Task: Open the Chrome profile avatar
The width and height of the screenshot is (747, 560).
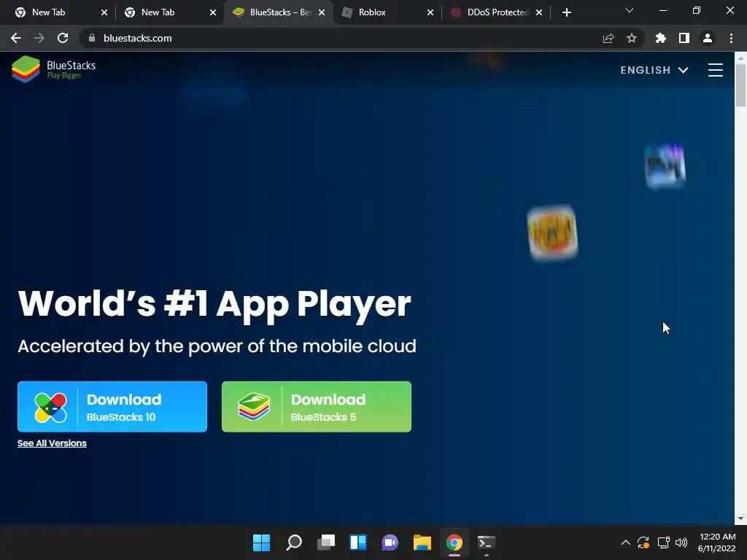Action: tap(708, 38)
